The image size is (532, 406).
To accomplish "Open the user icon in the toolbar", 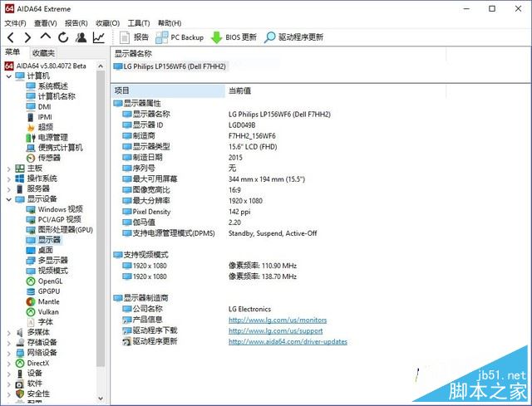I will click(x=81, y=37).
